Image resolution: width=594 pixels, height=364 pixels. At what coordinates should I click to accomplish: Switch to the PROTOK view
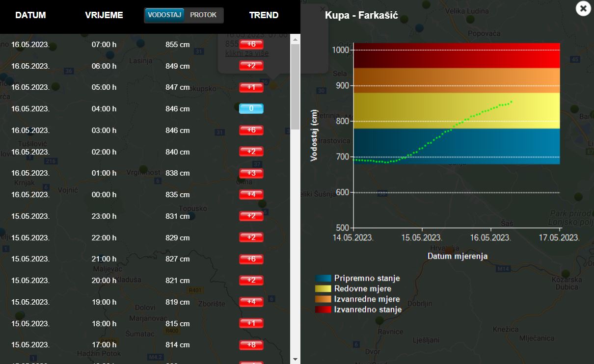pyautogui.click(x=203, y=15)
